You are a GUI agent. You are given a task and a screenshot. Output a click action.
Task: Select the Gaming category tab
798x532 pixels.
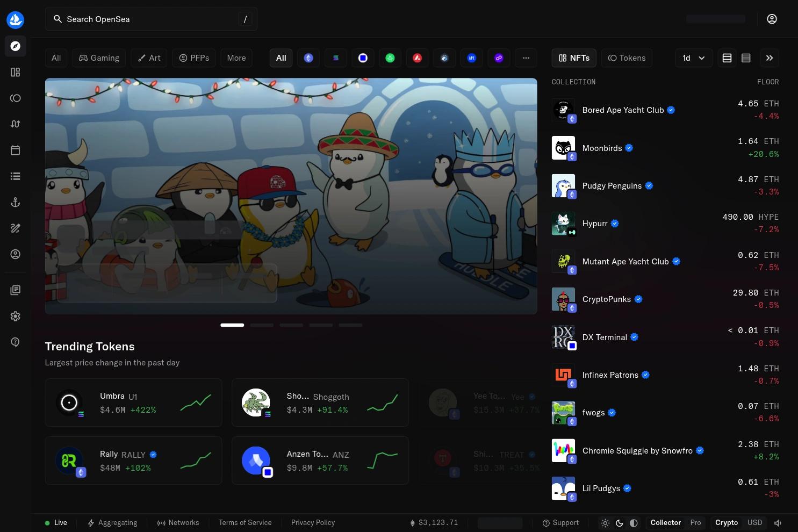coord(99,58)
